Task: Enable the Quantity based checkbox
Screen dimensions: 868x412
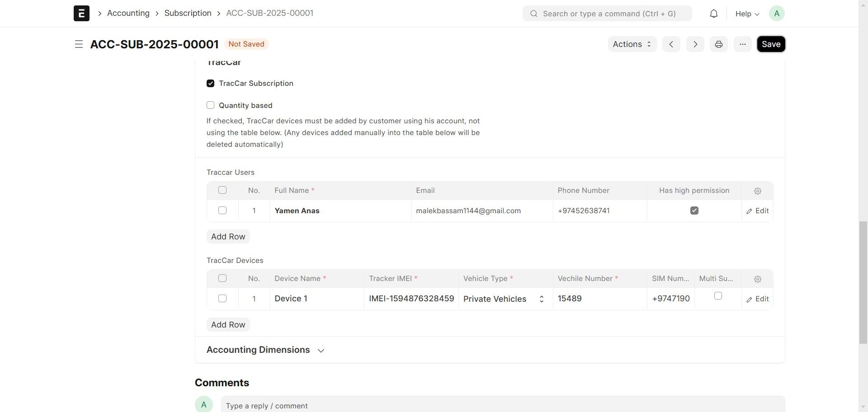Action: click(x=210, y=105)
